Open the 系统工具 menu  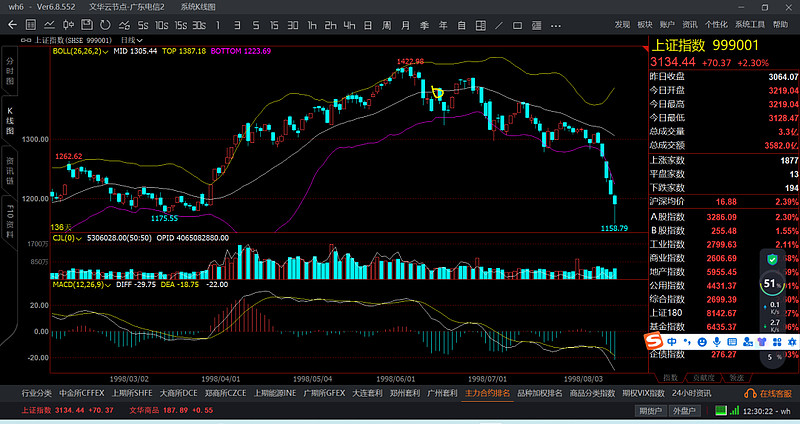tap(750, 24)
